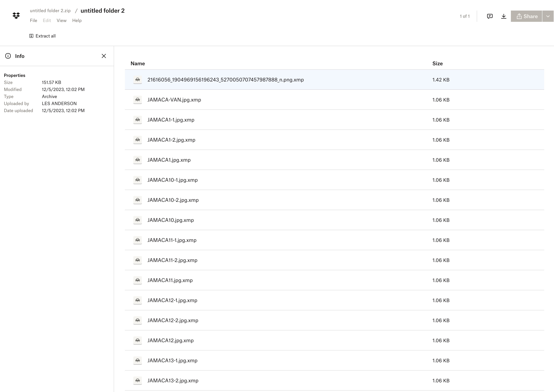Viewport: 554px width, 392px height.
Task: Expand the Share options dropdown arrow
Action: (x=548, y=16)
